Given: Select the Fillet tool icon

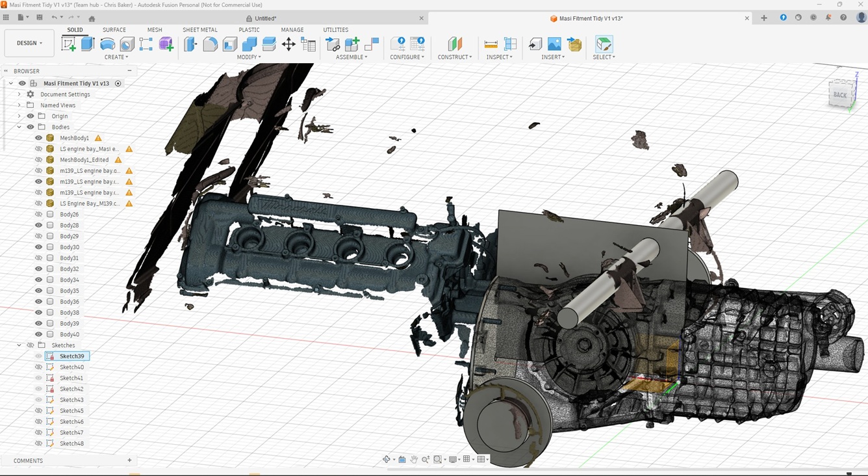Looking at the screenshot, I should (211, 44).
